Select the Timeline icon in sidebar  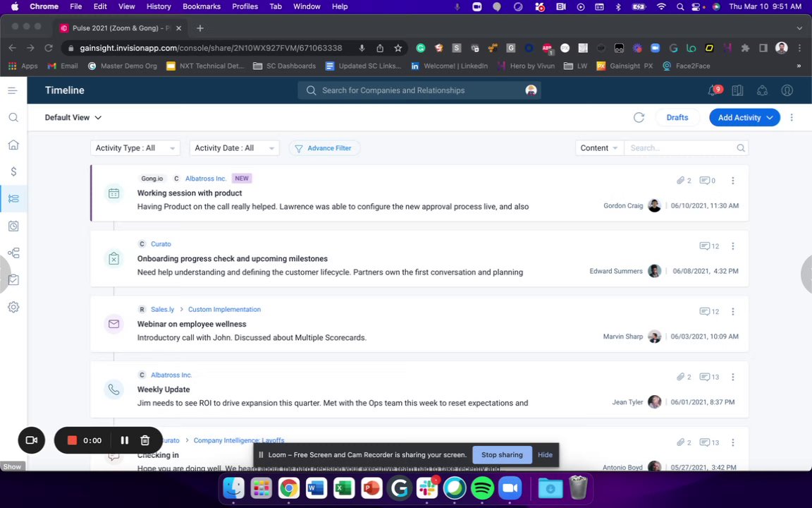click(x=13, y=198)
